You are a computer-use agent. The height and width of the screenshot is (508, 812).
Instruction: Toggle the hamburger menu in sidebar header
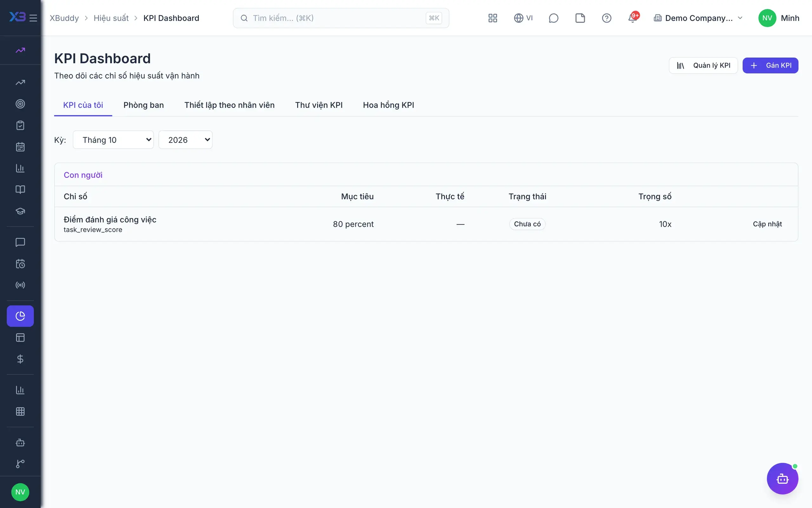[x=33, y=18]
